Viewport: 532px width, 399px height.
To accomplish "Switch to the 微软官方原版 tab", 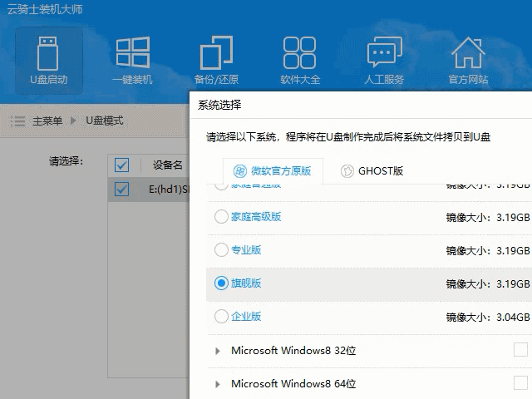I will pos(273,171).
